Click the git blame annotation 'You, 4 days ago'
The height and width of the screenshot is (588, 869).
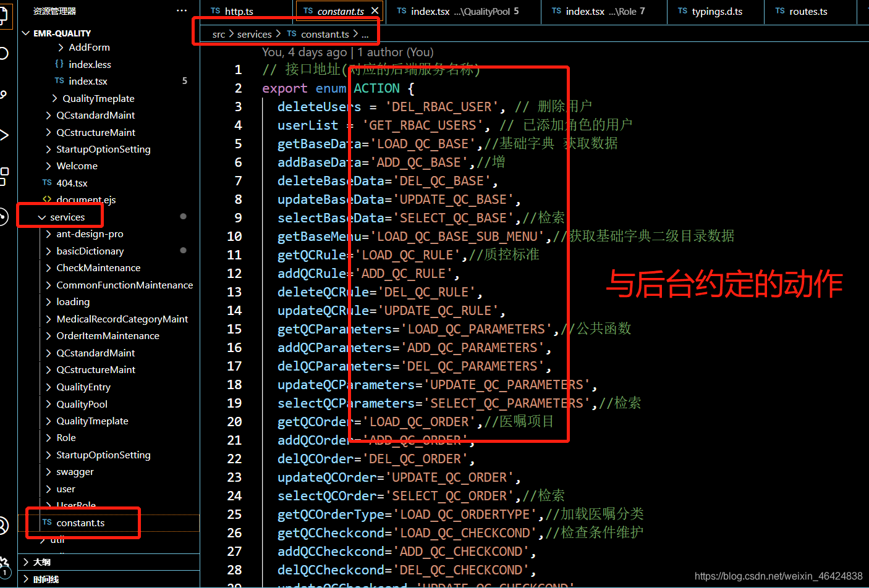point(304,52)
